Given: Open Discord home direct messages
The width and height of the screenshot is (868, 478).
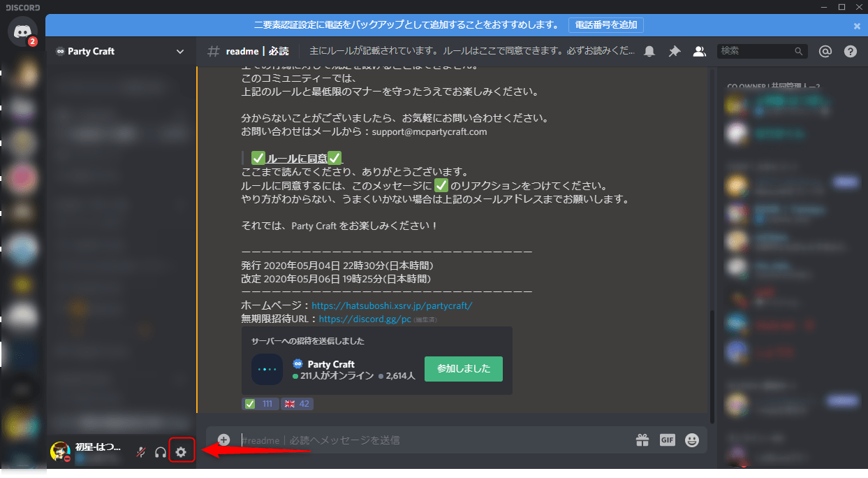Looking at the screenshot, I should pyautogui.click(x=23, y=32).
